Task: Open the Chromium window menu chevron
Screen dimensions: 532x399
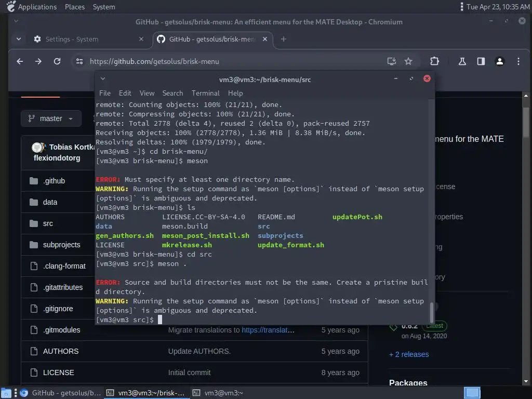Action: coord(16,21)
